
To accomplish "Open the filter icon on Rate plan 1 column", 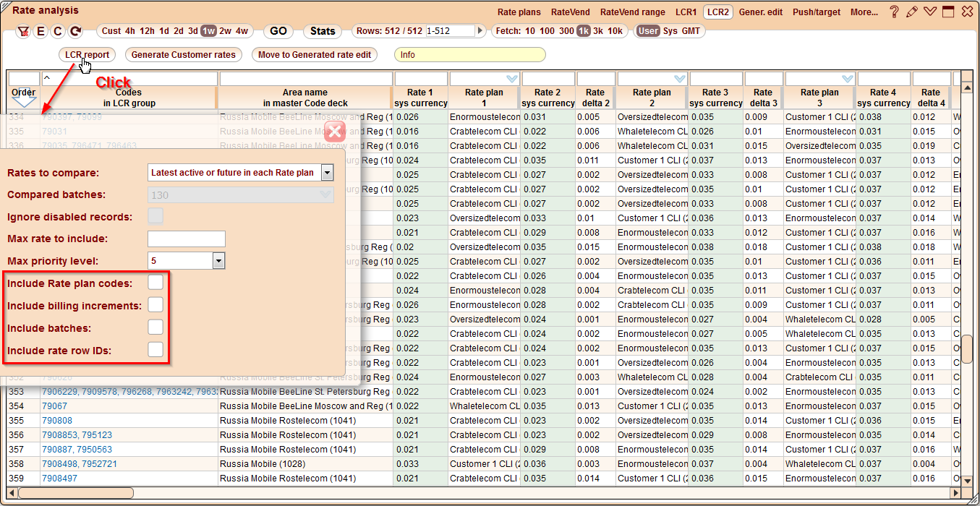I will pos(511,79).
